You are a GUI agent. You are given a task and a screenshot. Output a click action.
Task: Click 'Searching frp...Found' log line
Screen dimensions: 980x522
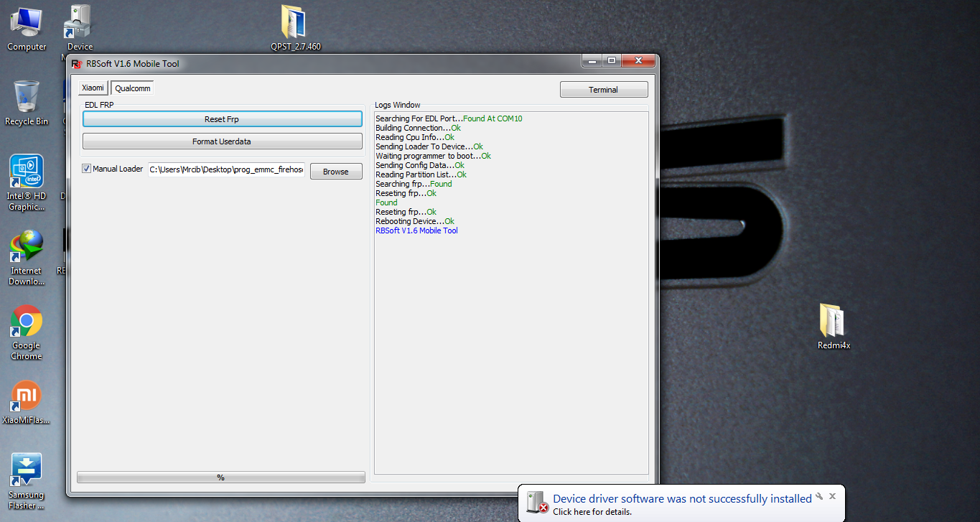(414, 184)
